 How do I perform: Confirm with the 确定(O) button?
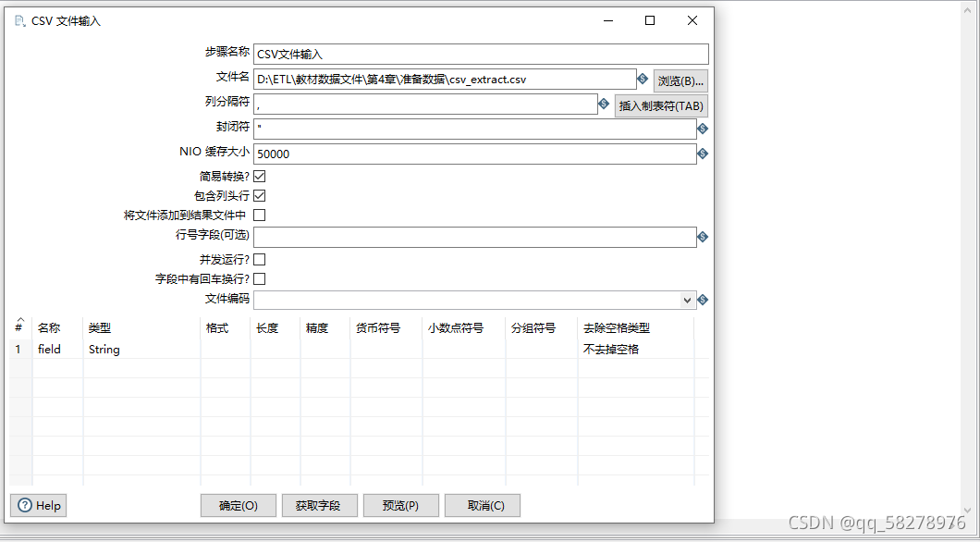tap(239, 506)
